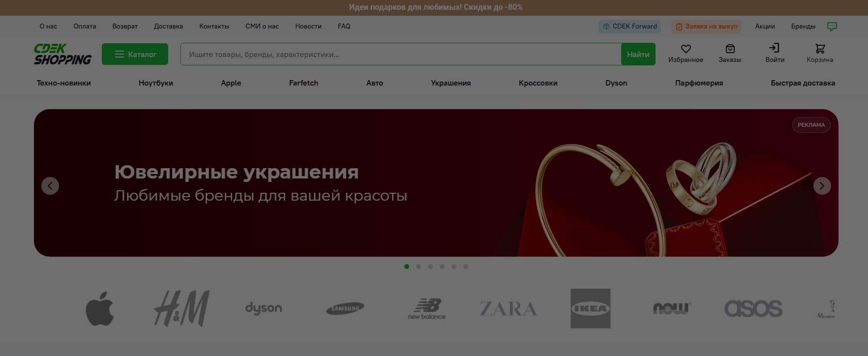Screen dimensions: 868x356
Task: Open the Контакты menu item
Action: pyautogui.click(x=214, y=27)
